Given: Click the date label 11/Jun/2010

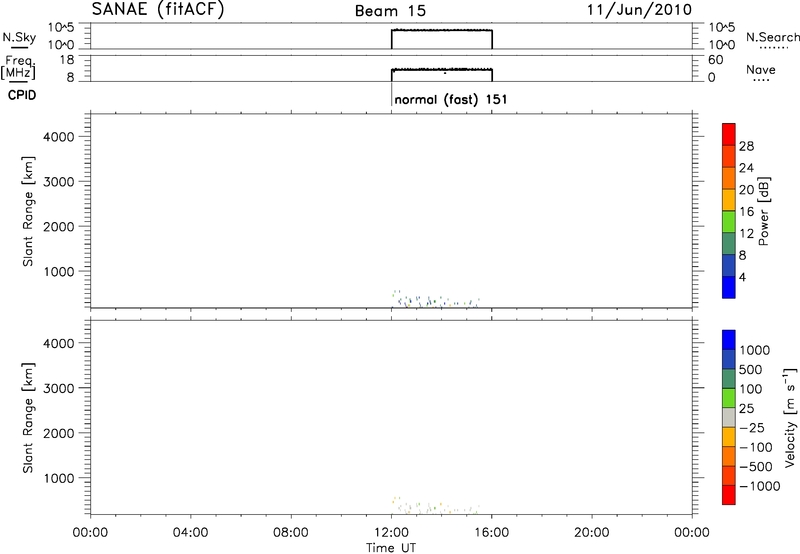Looking at the screenshot, I should point(639,10).
